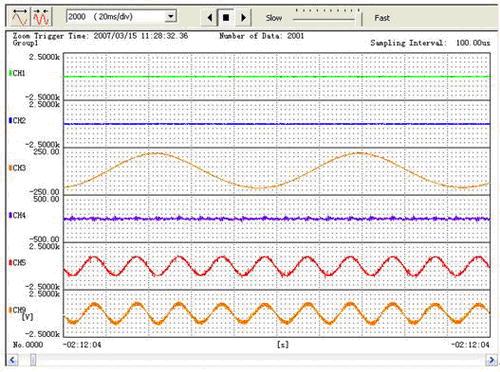500x372 pixels.
Task: Click the CH4 -500.00 lower scale value
Action: (x=44, y=239)
